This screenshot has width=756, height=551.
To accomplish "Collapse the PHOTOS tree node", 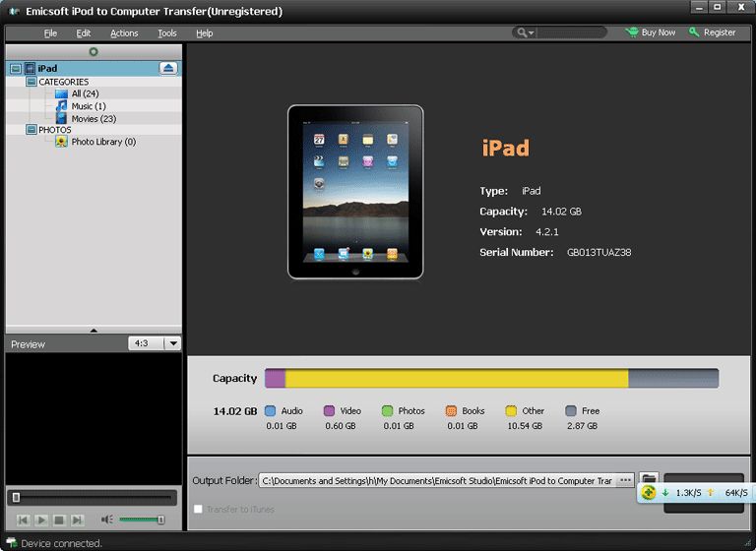I will click(x=31, y=129).
